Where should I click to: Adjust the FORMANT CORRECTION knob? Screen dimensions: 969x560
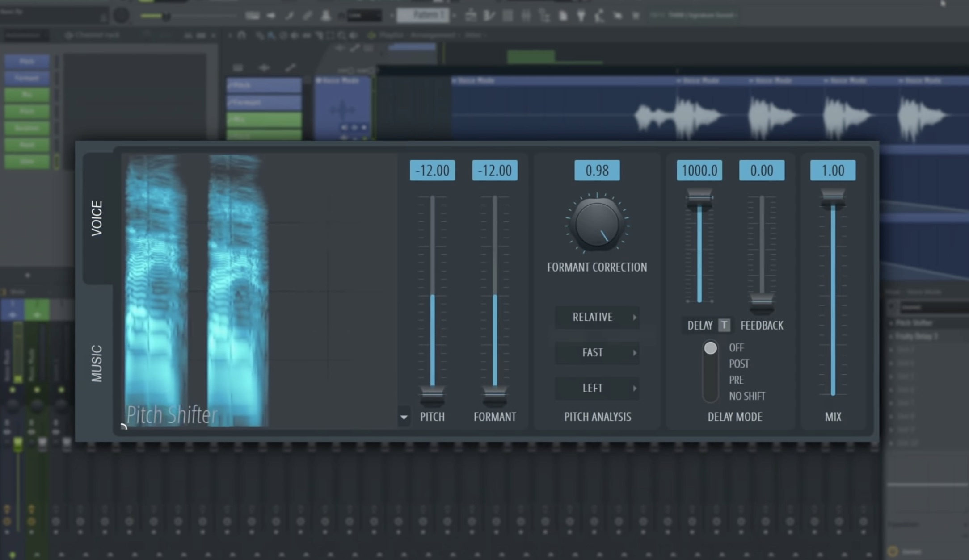point(598,223)
